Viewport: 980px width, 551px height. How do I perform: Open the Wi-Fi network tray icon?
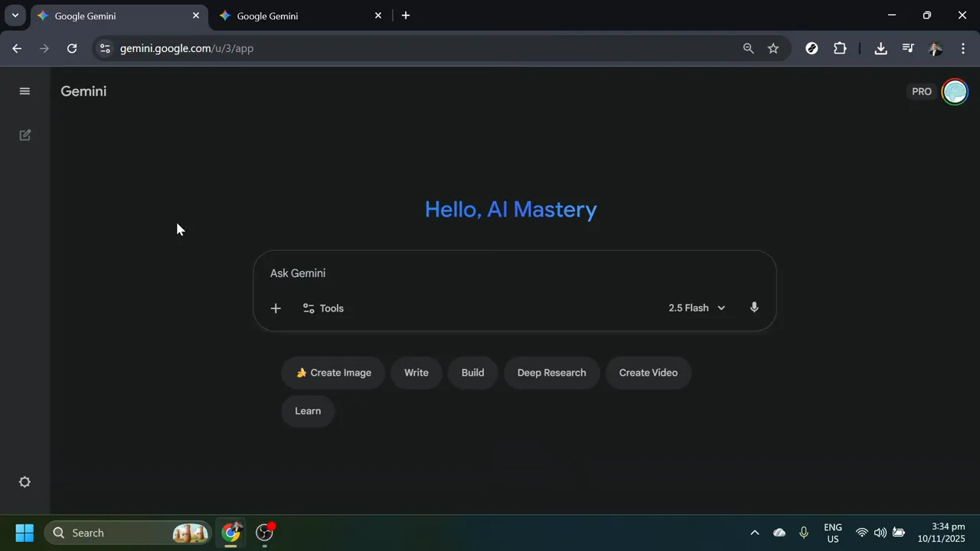pos(862,533)
